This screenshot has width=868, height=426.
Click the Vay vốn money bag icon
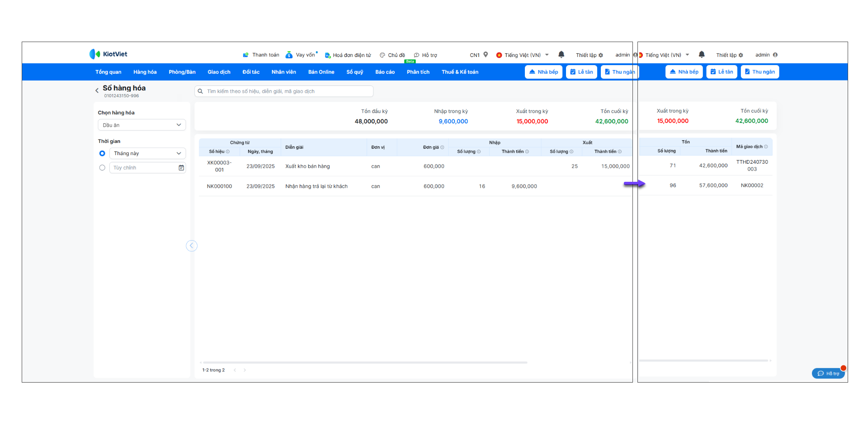(289, 55)
